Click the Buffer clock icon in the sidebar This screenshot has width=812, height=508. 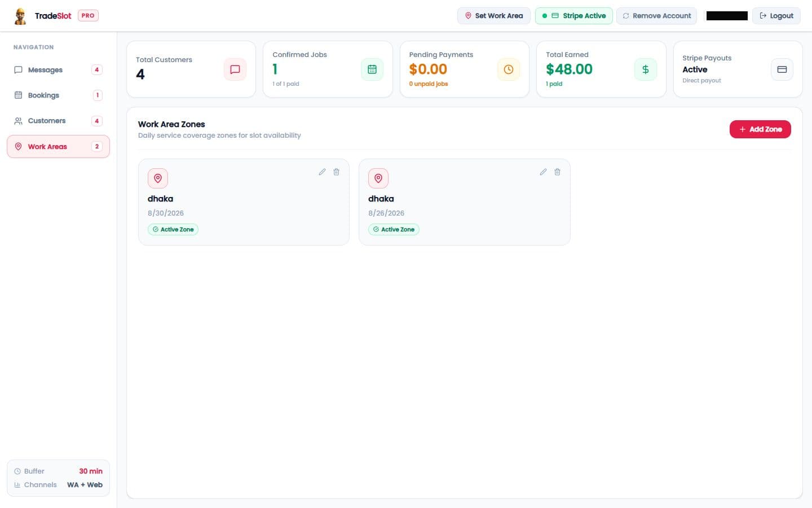[17, 471]
